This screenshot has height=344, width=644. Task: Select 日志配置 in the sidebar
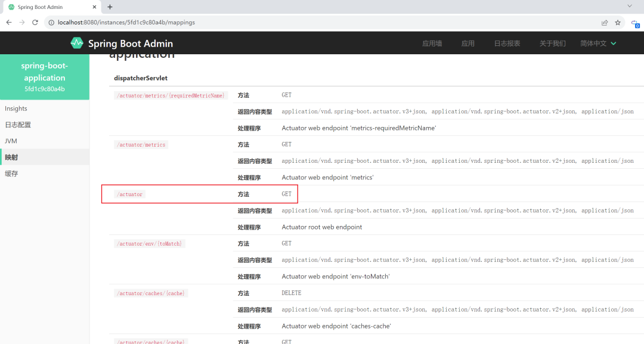coord(45,125)
